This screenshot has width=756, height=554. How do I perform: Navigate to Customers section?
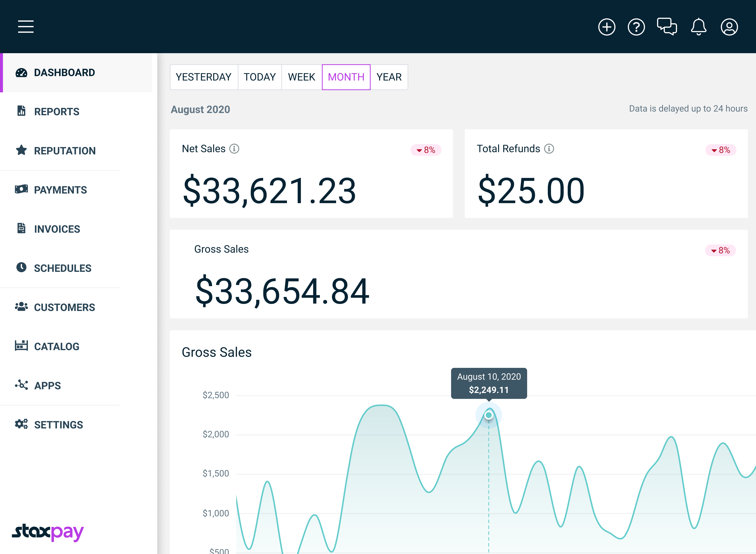click(64, 307)
